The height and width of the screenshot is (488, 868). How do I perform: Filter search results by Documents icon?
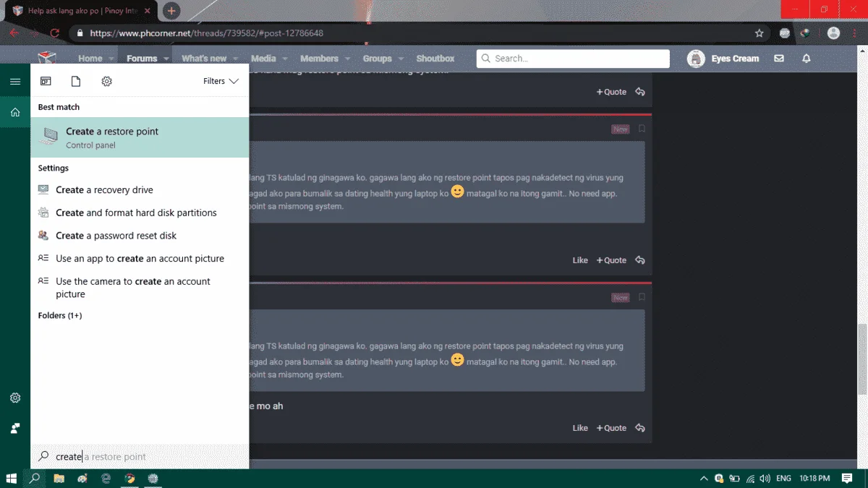tap(76, 81)
